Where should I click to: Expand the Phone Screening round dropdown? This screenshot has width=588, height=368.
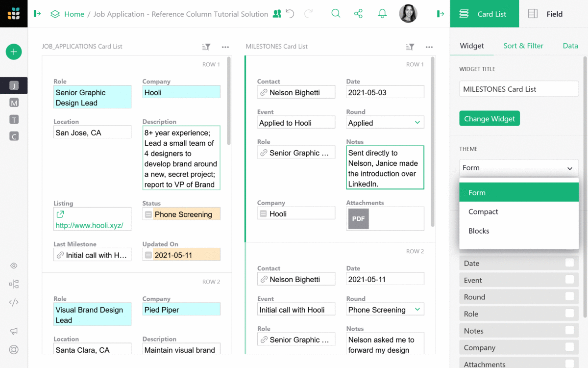click(x=417, y=310)
